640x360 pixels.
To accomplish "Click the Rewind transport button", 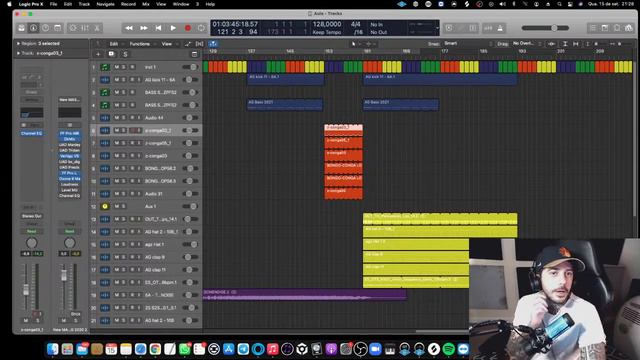I will coord(129,28).
